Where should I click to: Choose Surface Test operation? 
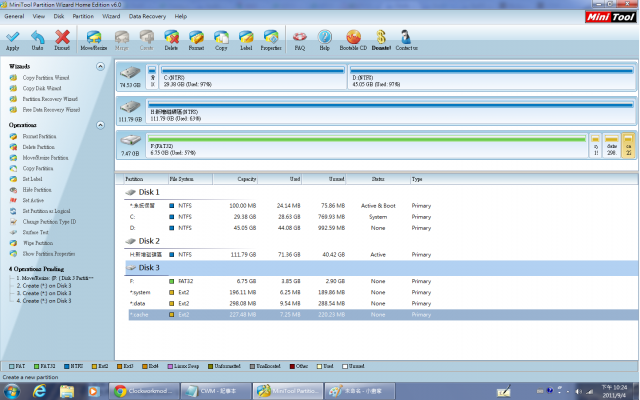pyautogui.click(x=35, y=232)
